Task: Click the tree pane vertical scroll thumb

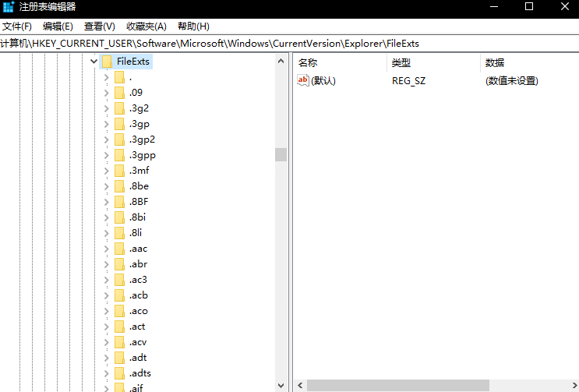Action: pyautogui.click(x=281, y=154)
